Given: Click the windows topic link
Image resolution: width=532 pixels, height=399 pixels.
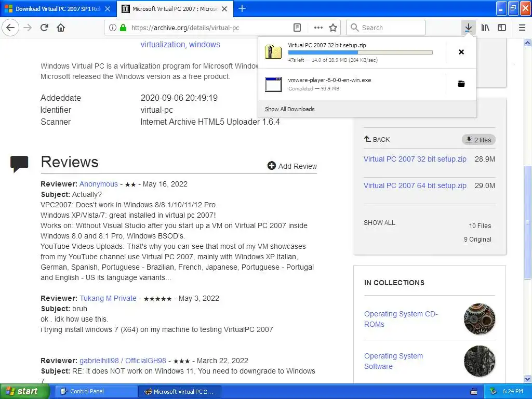Looking at the screenshot, I should pyautogui.click(x=205, y=45).
